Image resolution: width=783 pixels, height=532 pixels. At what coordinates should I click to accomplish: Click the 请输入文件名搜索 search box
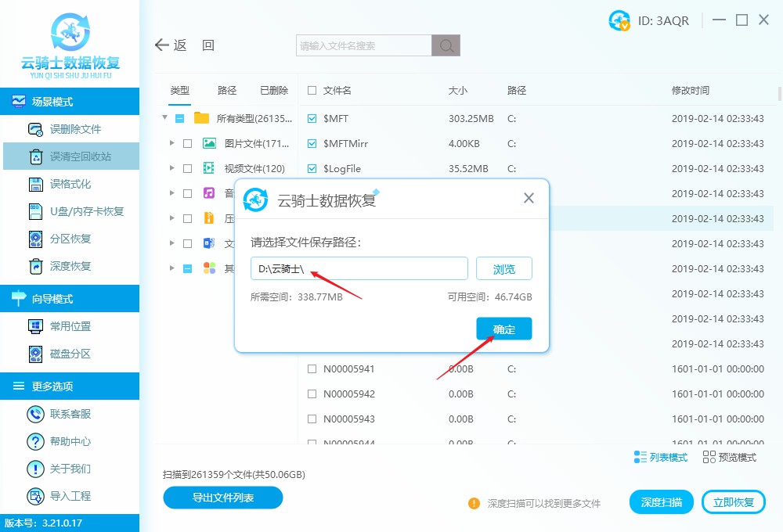tap(364, 45)
